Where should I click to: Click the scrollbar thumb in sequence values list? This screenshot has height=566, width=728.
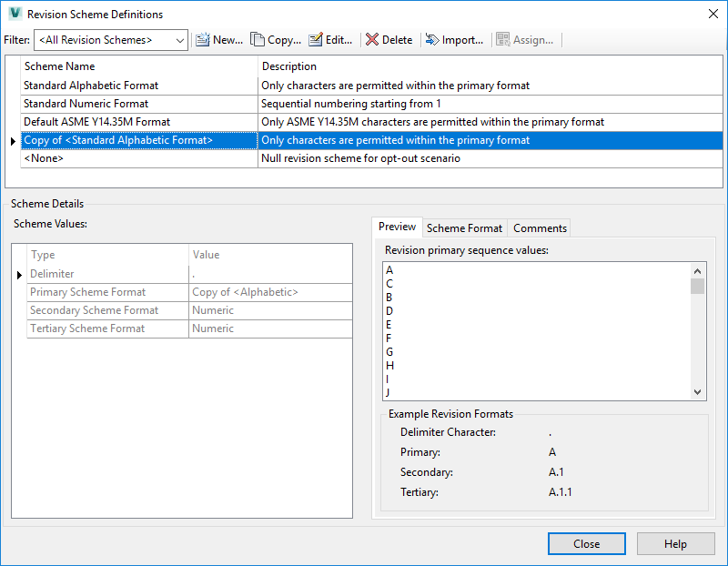pyautogui.click(x=697, y=286)
